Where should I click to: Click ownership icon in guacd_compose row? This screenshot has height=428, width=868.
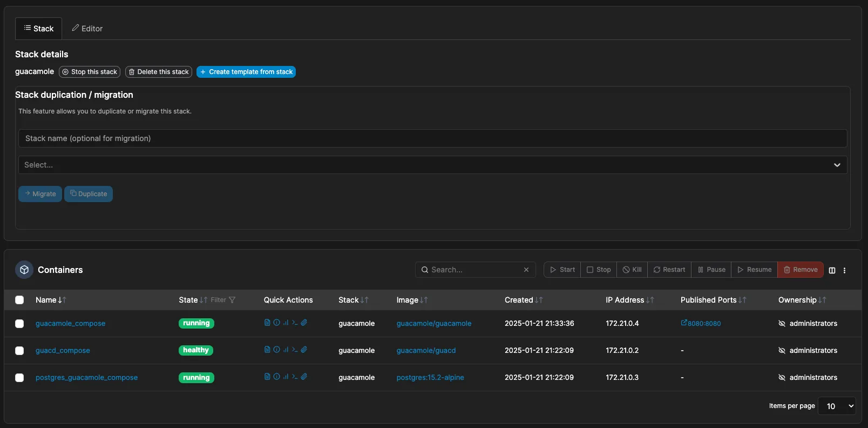pos(782,351)
